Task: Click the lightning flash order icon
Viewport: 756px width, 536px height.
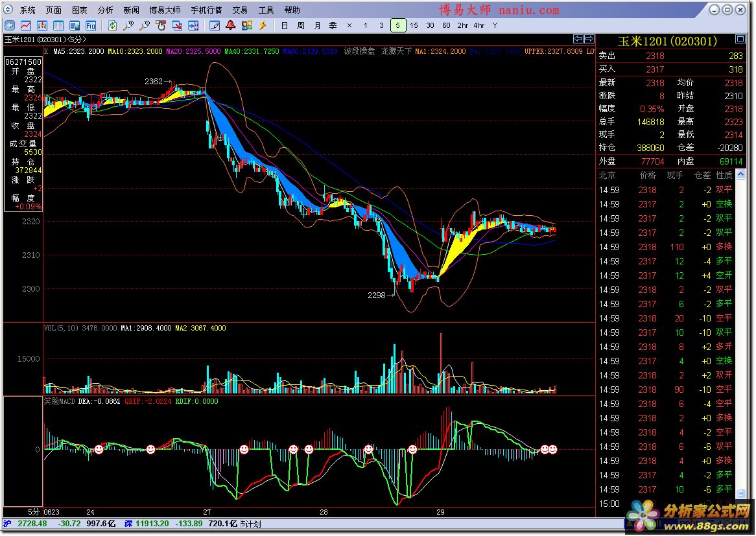Action: [x=263, y=25]
